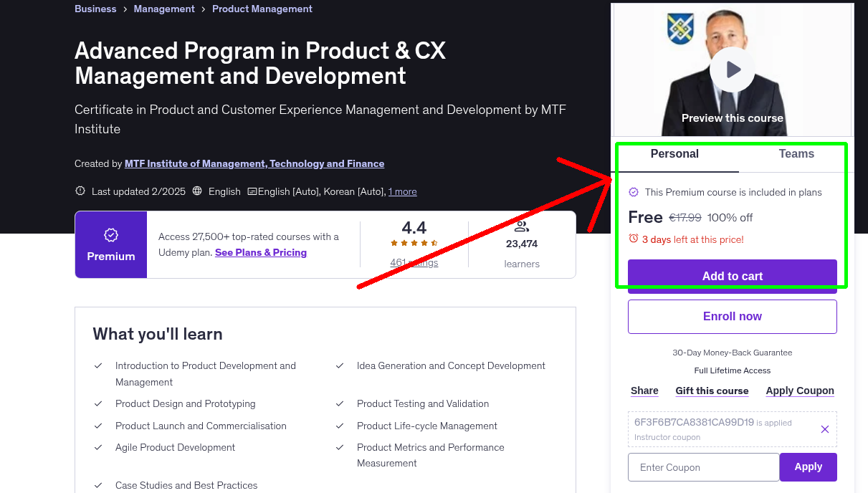
Task: Click the clock icon before Last updated
Action: click(x=79, y=191)
